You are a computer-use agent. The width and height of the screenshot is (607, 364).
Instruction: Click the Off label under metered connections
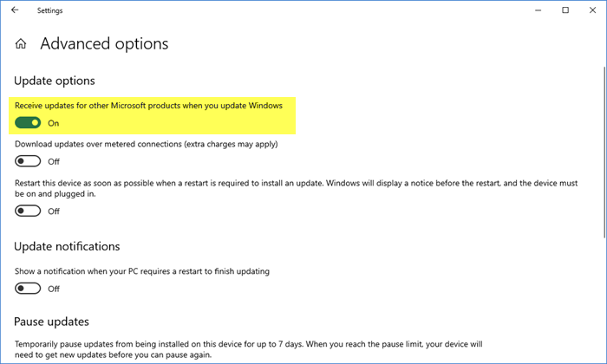point(54,162)
